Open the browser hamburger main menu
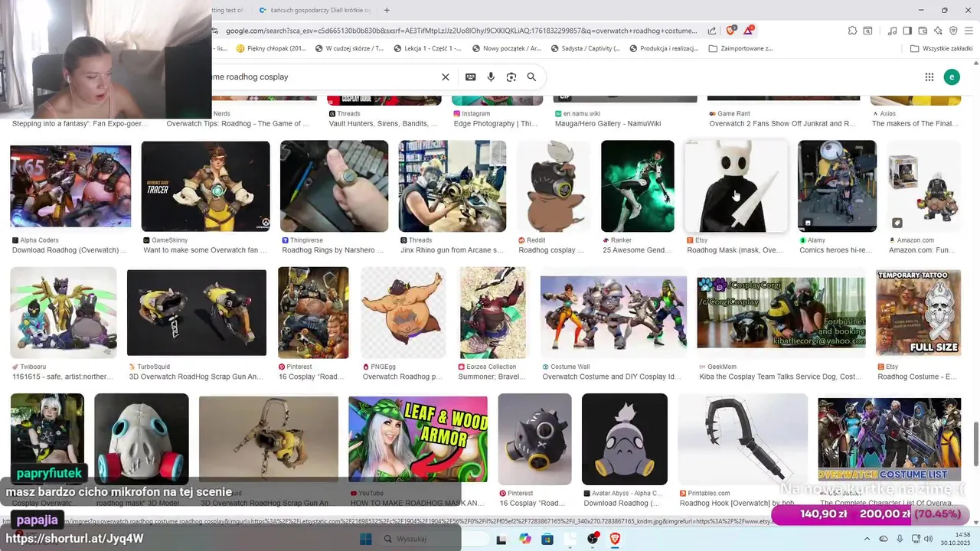This screenshot has width=980, height=551. [969, 31]
